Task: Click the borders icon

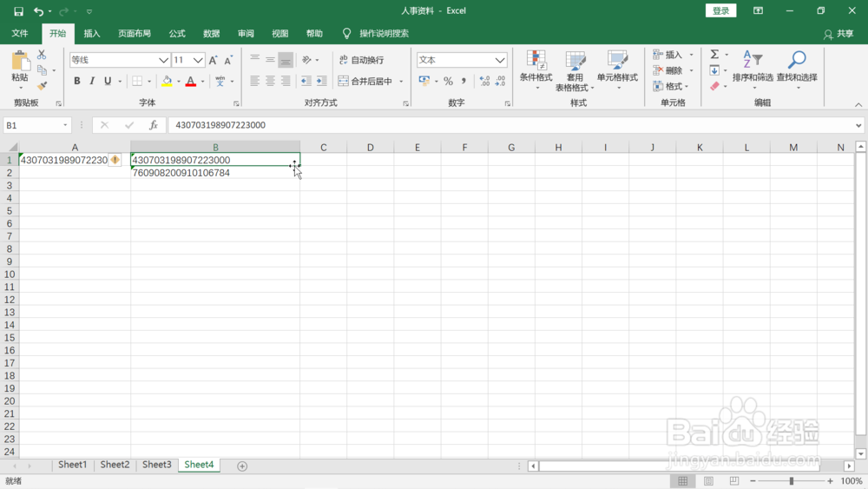Action: [x=137, y=82]
